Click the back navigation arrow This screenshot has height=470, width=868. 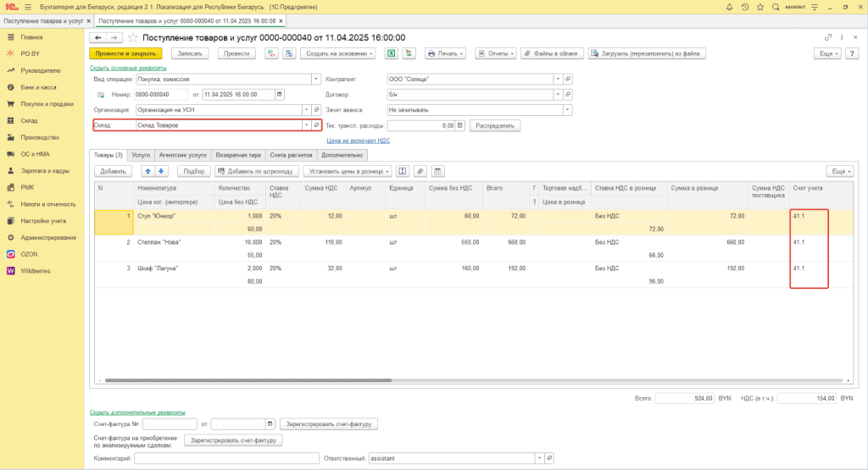(98, 38)
